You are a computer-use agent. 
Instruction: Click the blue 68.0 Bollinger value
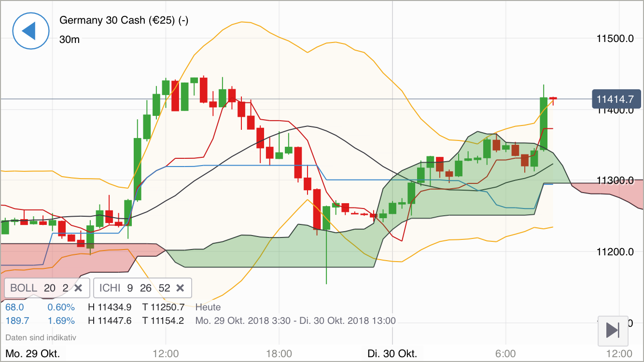(x=14, y=307)
